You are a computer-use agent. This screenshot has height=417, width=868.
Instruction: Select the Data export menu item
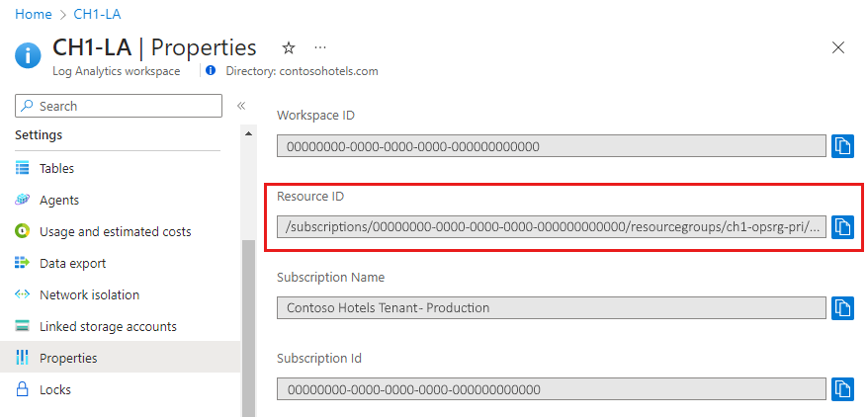72,264
